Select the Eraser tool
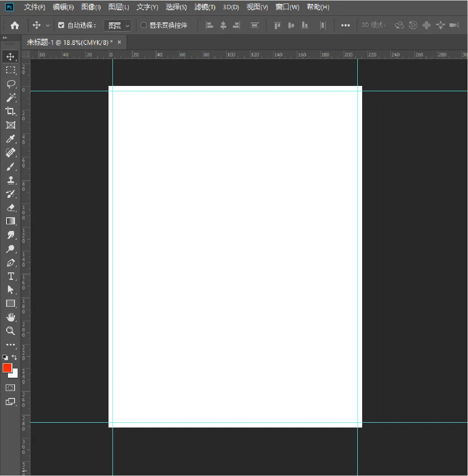Image resolution: width=468 pixels, height=476 pixels. pos(11,208)
